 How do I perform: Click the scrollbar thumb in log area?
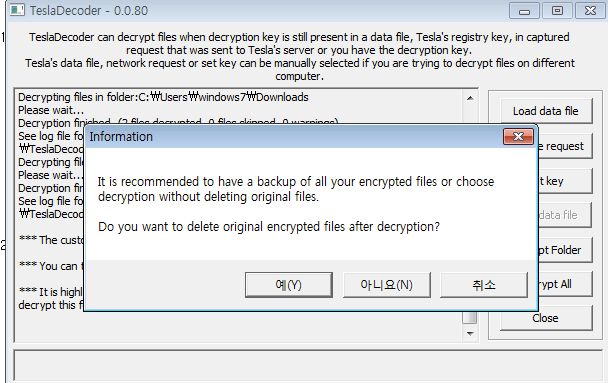(x=470, y=317)
